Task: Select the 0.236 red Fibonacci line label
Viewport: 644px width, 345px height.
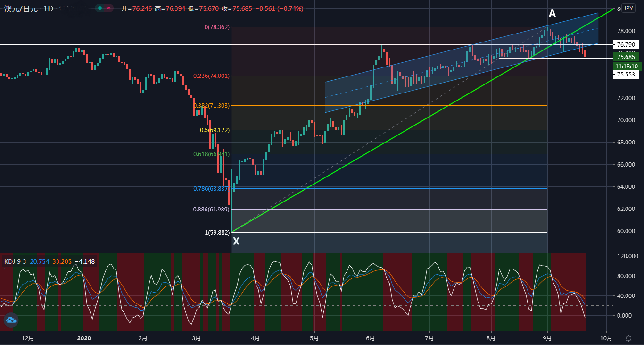Action: pyautogui.click(x=211, y=76)
